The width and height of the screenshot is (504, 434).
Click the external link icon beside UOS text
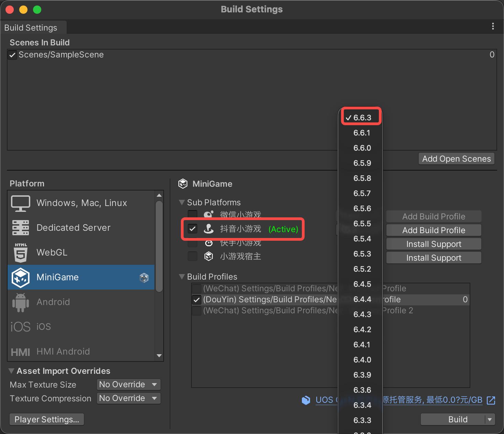point(491,400)
